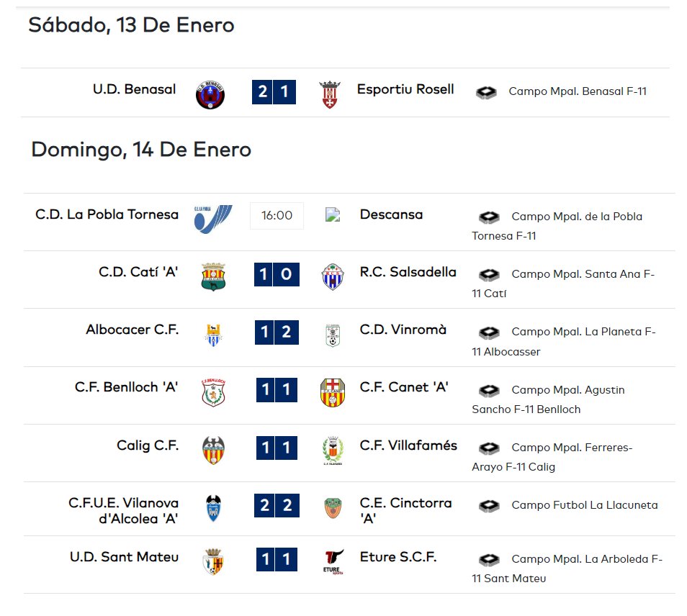Open the C.D. Vinromà team link

(403, 330)
